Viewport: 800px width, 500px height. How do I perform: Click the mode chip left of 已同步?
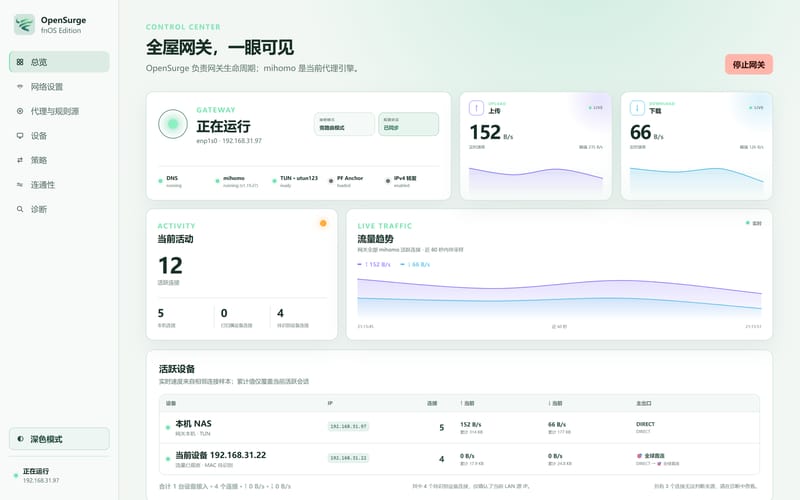pyautogui.click(x=344, y=124)
